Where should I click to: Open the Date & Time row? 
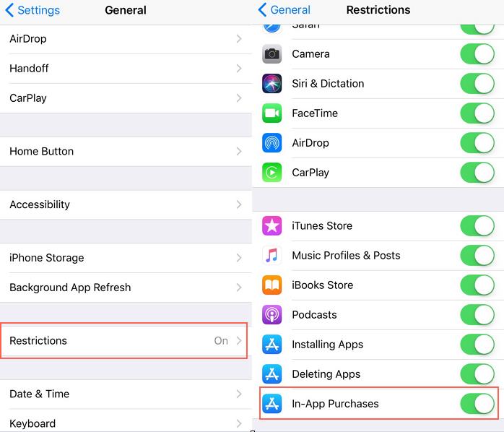(126, 394)
